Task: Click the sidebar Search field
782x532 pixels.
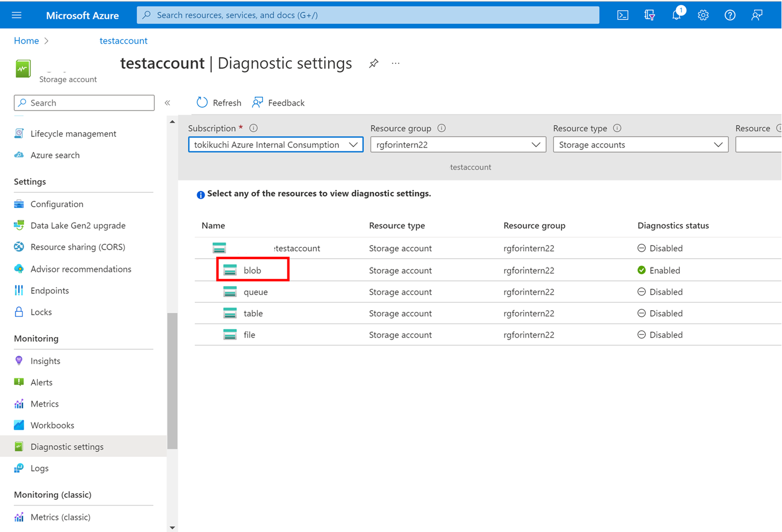Action: (84, 103)
